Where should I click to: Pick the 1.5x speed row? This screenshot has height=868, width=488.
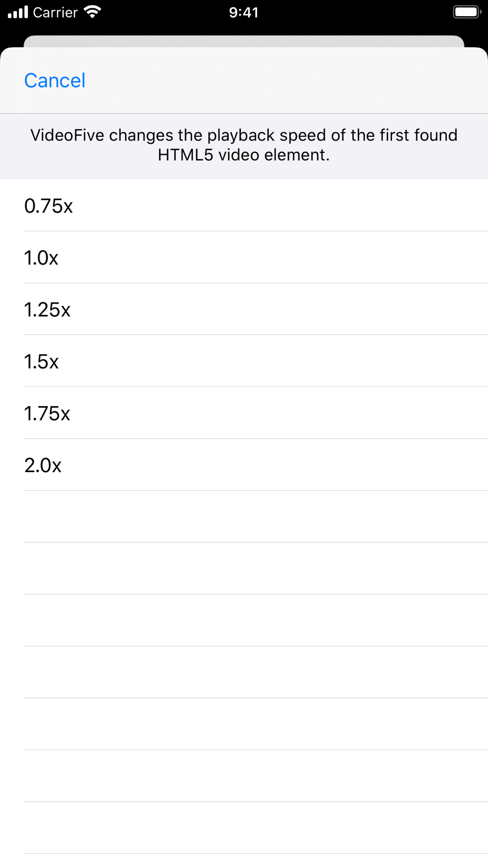point(244,361)
